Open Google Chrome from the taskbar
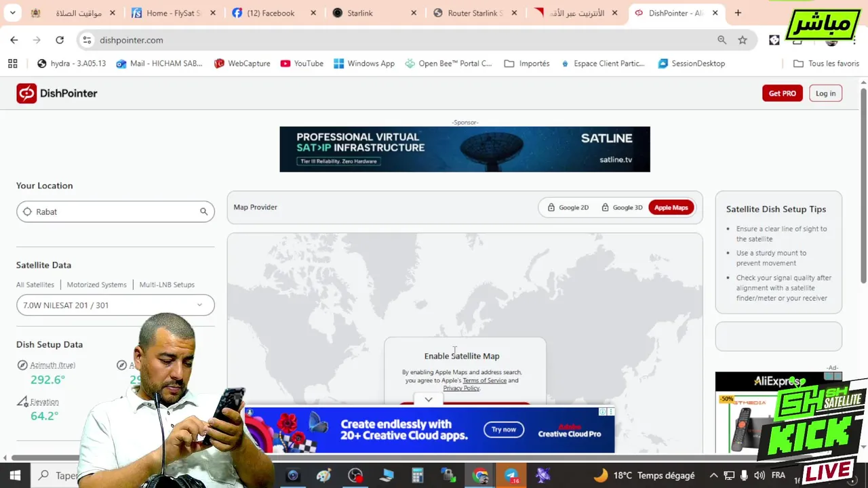 click(480, 475)
